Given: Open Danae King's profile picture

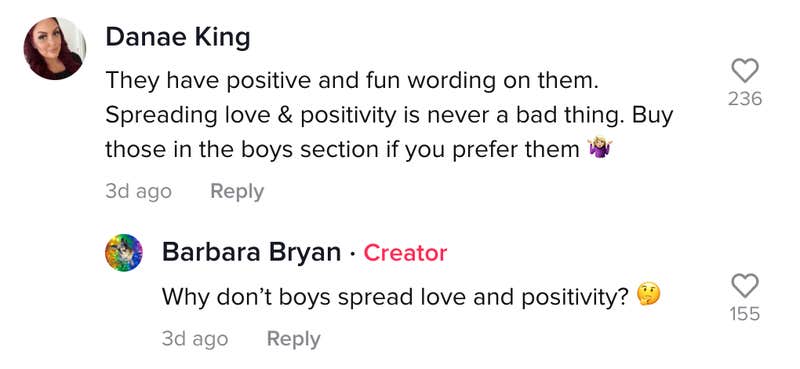Looking at the screenshot, I should click(x=55, y=49).
